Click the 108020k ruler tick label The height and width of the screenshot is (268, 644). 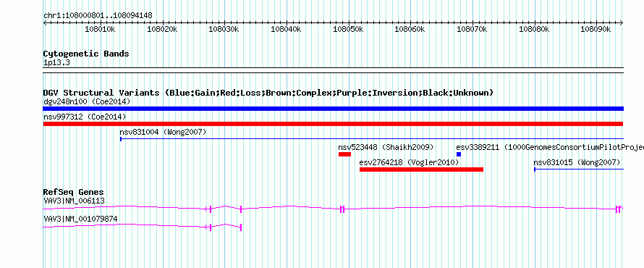162,29
